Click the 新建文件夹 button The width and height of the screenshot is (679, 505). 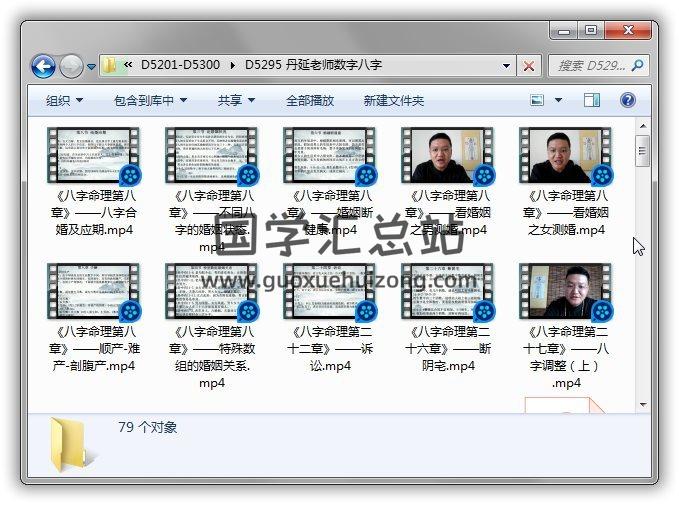[393, 100]
